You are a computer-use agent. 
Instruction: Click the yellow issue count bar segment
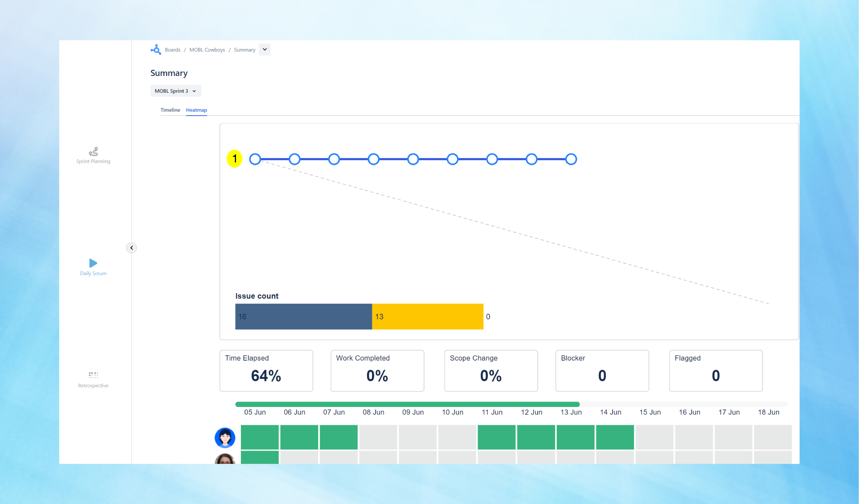point(428,316)
